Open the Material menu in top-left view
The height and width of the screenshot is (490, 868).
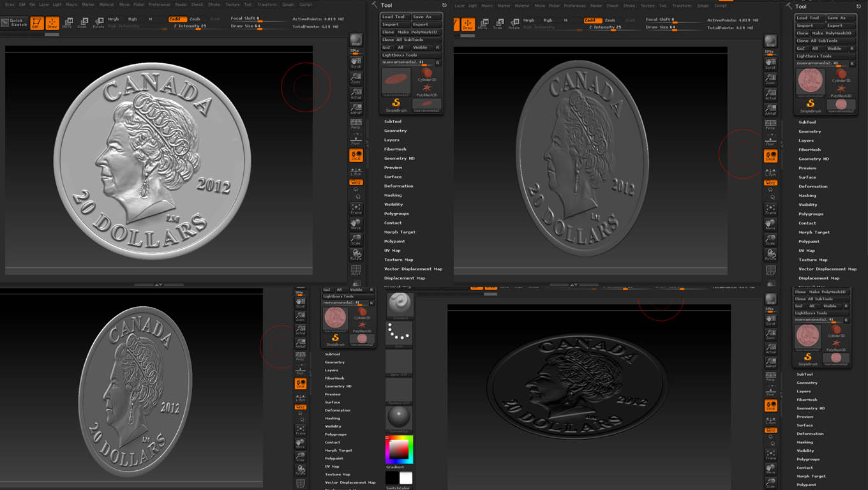[106, 4]
